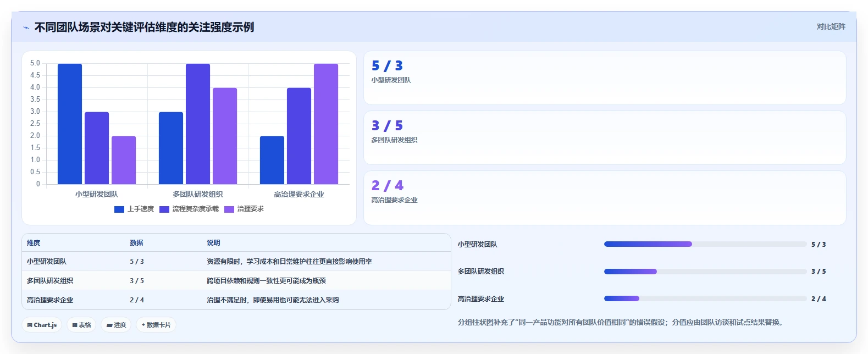Click the 小型研发团队 progress bar
The image size is (868, 354).
[x=705, y=244]
